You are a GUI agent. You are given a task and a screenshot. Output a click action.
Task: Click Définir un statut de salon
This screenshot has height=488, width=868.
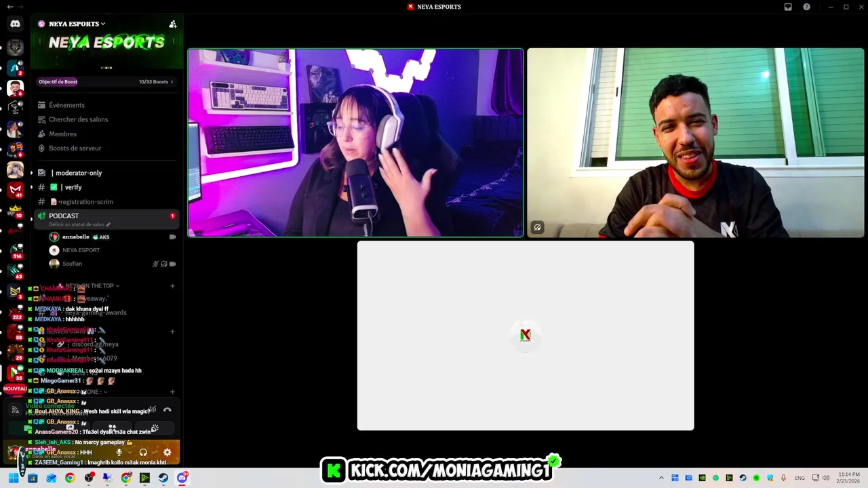[76, 224]
